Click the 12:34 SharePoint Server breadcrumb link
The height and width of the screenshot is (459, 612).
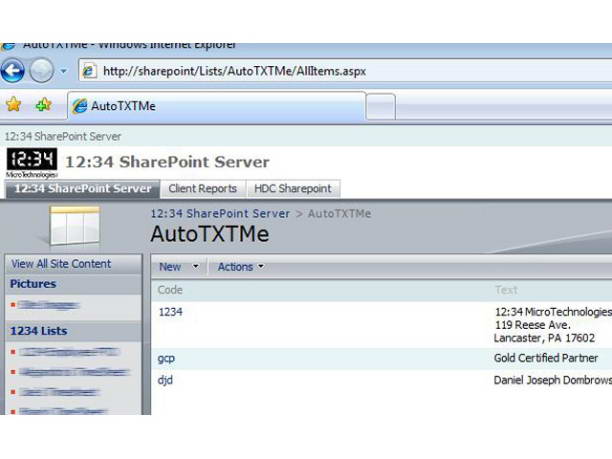pos(220,213)
